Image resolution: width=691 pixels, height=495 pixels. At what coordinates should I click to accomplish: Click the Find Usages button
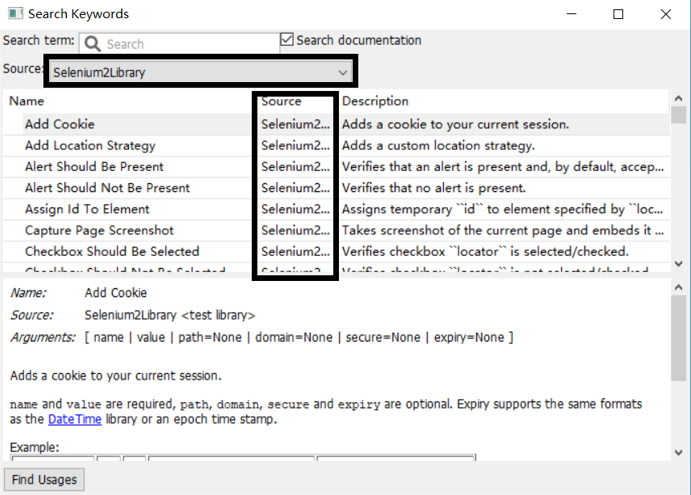[44, 479]
